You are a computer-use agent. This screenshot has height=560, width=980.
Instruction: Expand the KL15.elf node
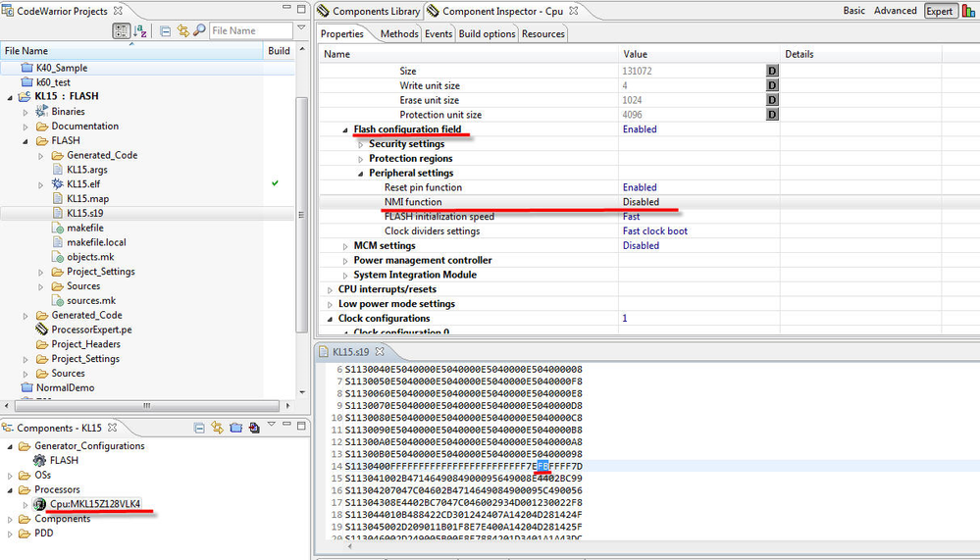40,184
